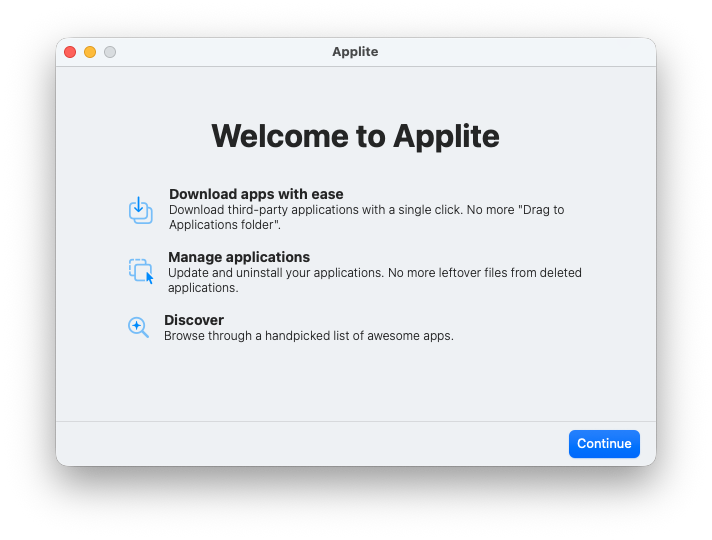The image size is (712, 540).
Task: Click the "Download apps with ease" title
Action: point(256,194)
